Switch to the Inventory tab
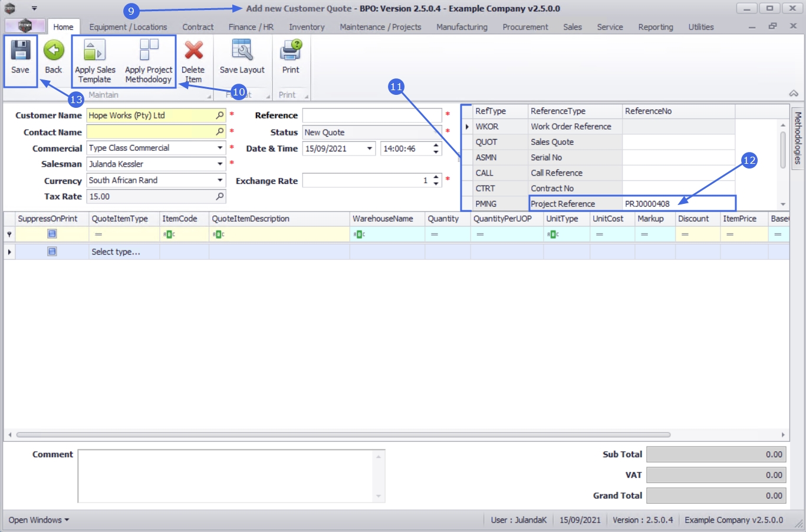The width and height of the screenshot is (806, 532). pyautogui.click(x=307, y=27)
